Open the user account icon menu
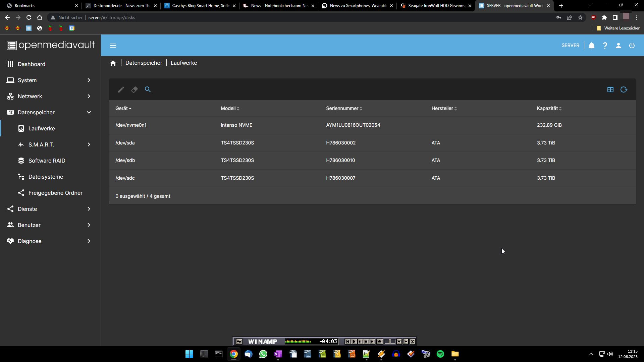 click(618, 46)
